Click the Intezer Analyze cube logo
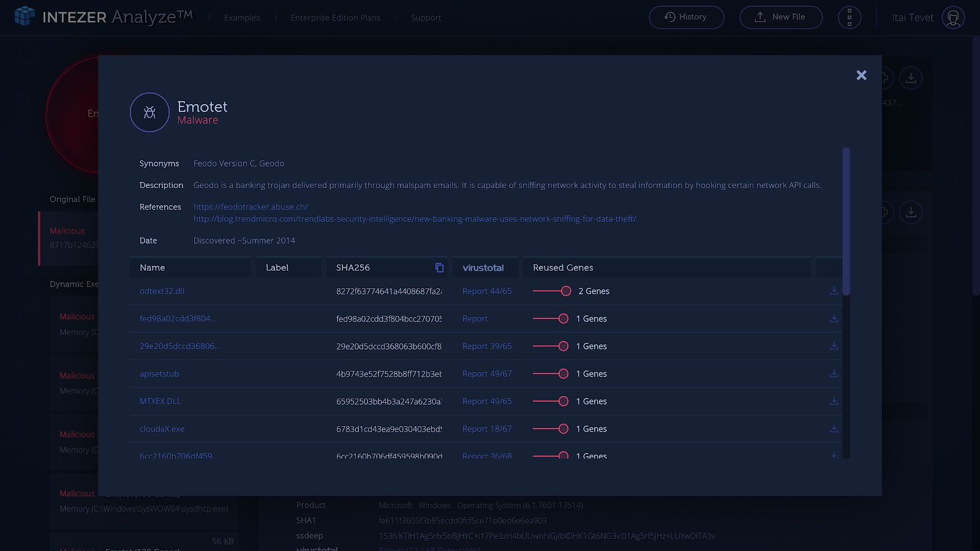This screenshot has height=551, width=980. 24,16
